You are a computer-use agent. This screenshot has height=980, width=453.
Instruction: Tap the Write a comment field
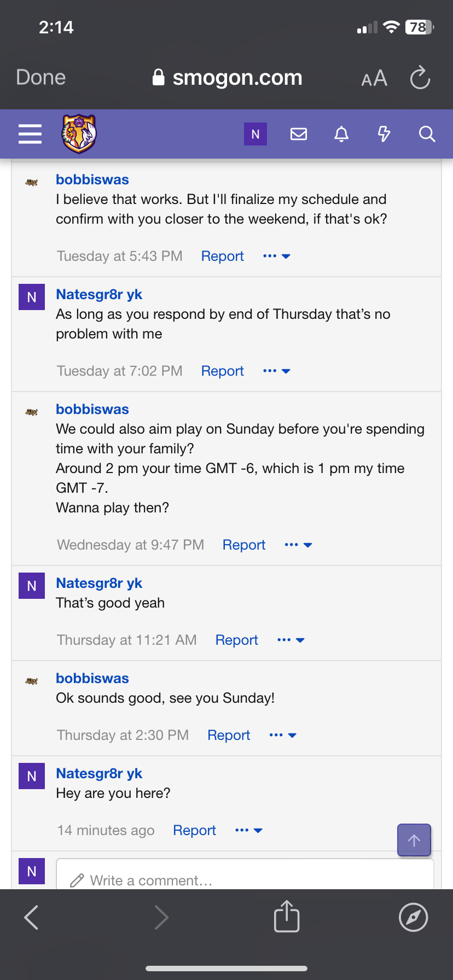pos(245,875)
